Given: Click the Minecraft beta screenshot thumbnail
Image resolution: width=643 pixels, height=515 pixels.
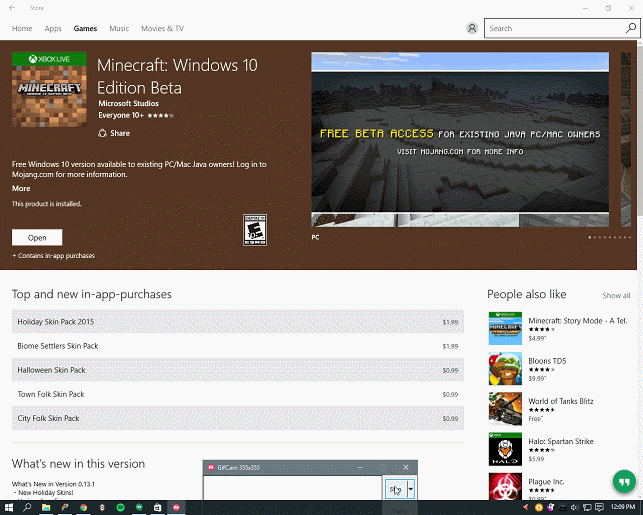Looking at the screenshot, I should [x=459, y=138].
